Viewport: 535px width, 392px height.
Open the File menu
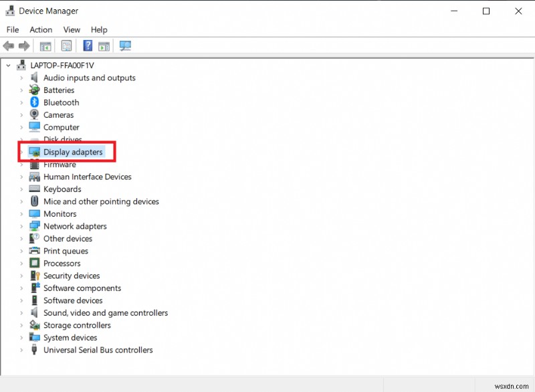(x=12, y=29)
